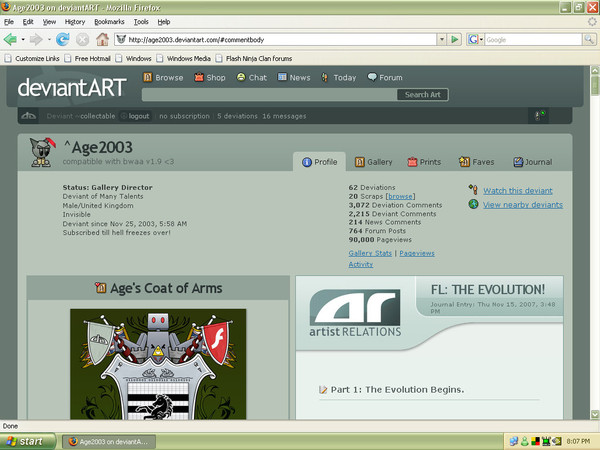Click the logout link icon
The height and width of the screenshot is (450, 600).
[124, 116]
